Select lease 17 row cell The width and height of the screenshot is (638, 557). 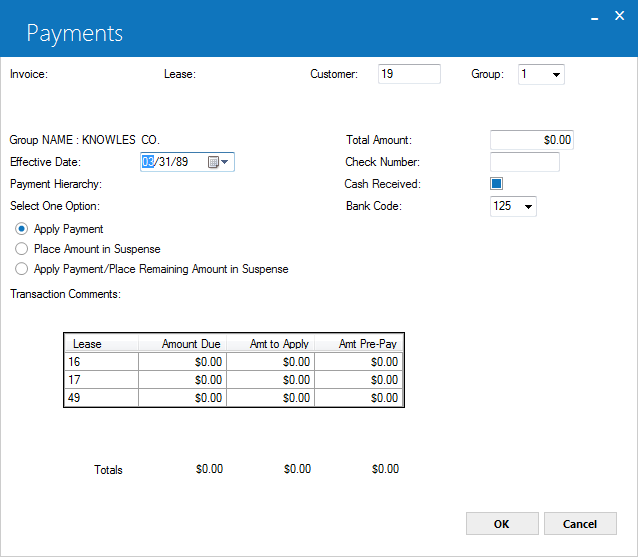[x=101, y=380]
